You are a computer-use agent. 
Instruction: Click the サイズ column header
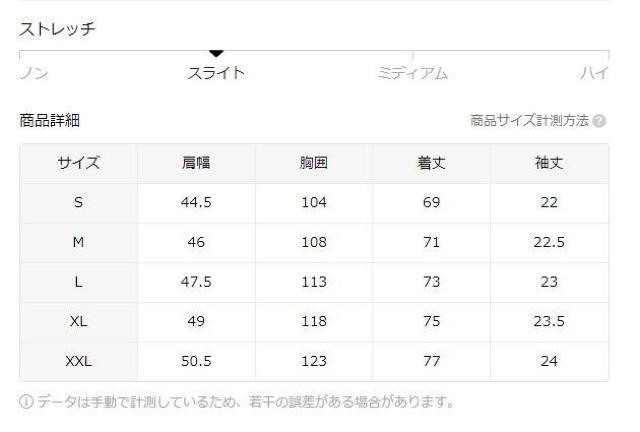pos(78,163)
